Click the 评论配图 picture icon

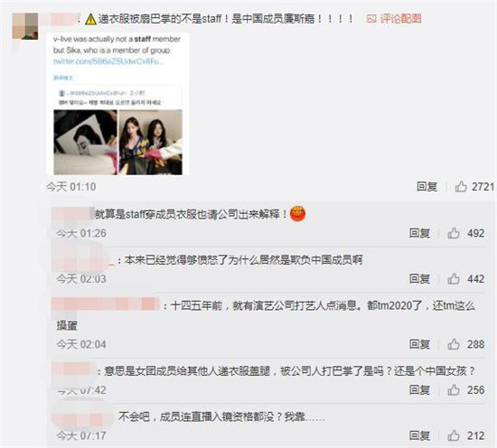(x=371, y=19)
